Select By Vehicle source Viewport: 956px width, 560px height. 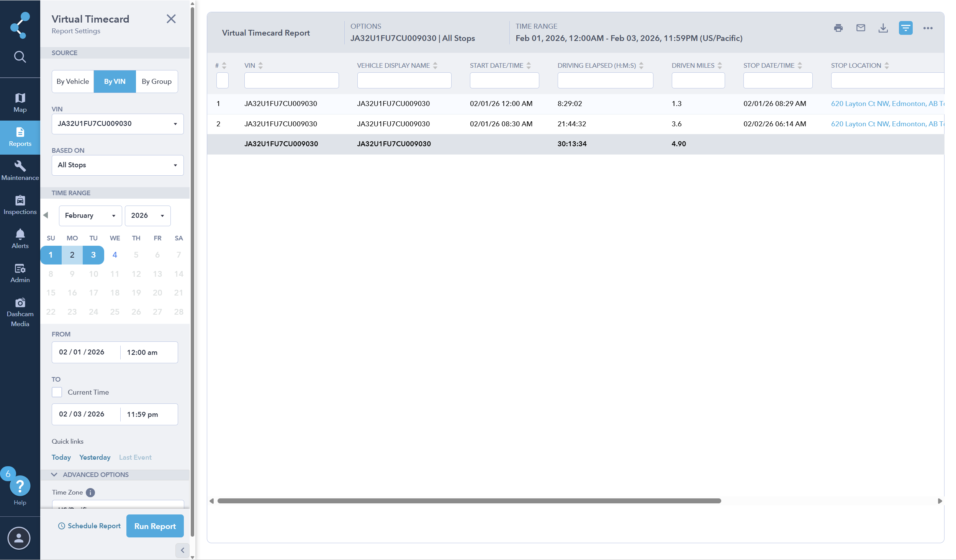(x=73, y=82)
